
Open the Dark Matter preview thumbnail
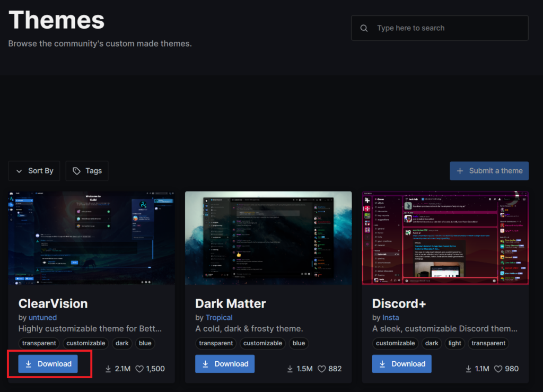[x=268, y=238]
